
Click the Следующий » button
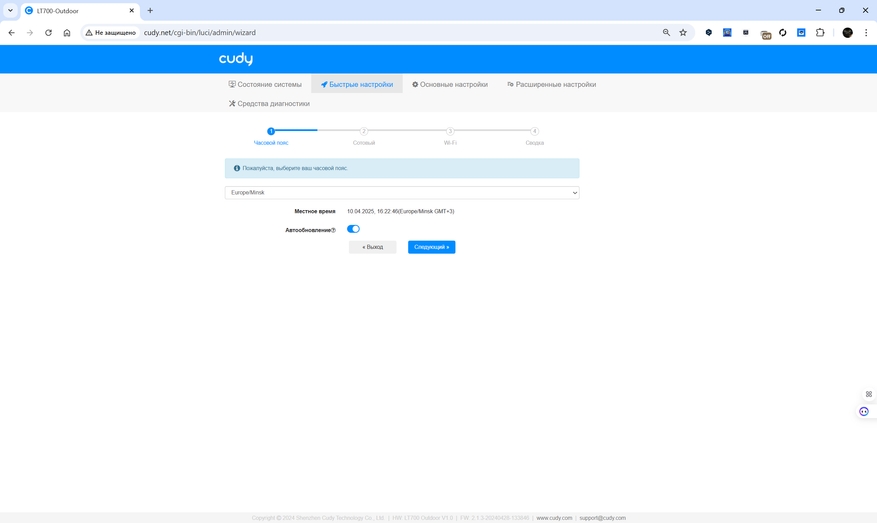pyautogui.click(x=431, y=247)
